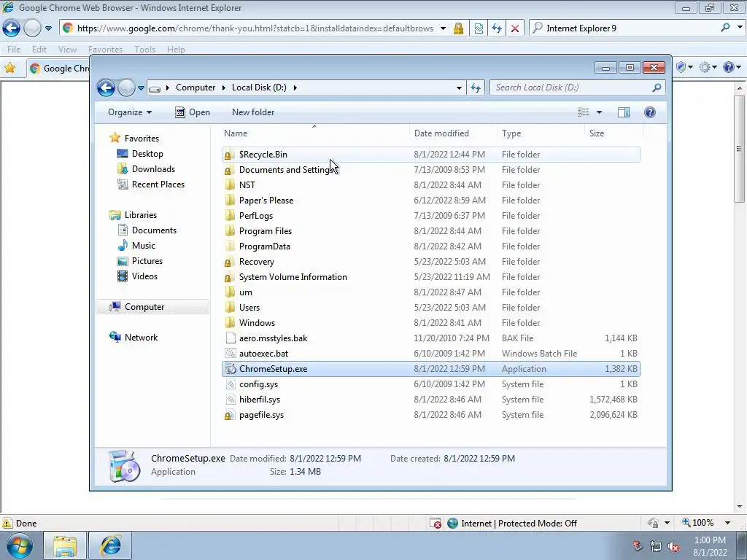Open Explorer recent pages dropdown arrow
747x560 pixels.
pos(141,88)
